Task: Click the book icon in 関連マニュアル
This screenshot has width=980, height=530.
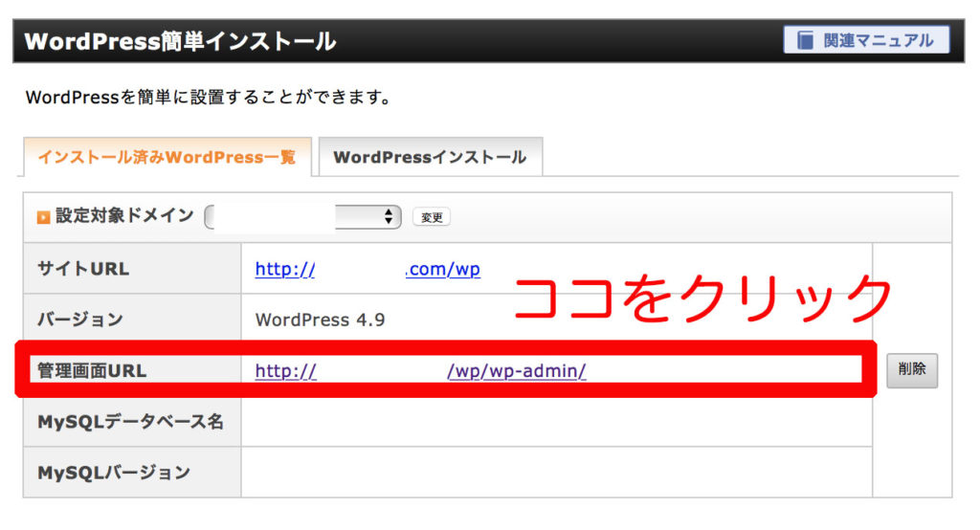Action: point(805,40)
